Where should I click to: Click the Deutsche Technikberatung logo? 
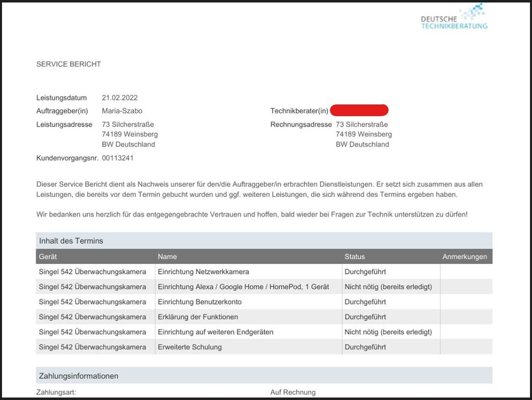pyautogui.click(x=454, y=17)
